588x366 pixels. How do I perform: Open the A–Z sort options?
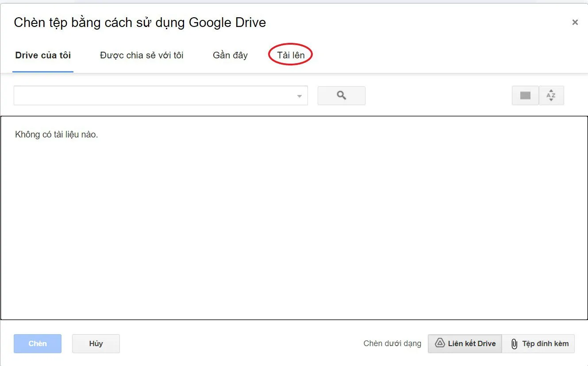(551, 95)
